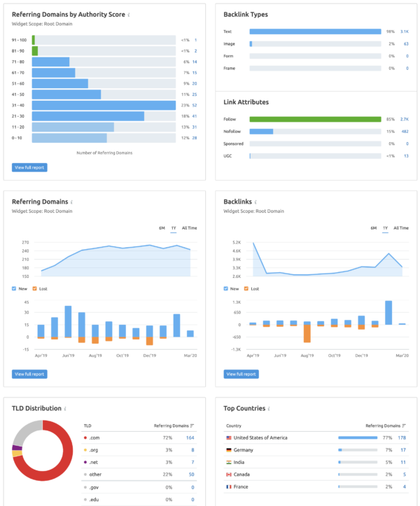Image resolution: width=420 pixels, height=506 pixels.
Task: Click United States of America flag icon
Action: click(229, 438)
